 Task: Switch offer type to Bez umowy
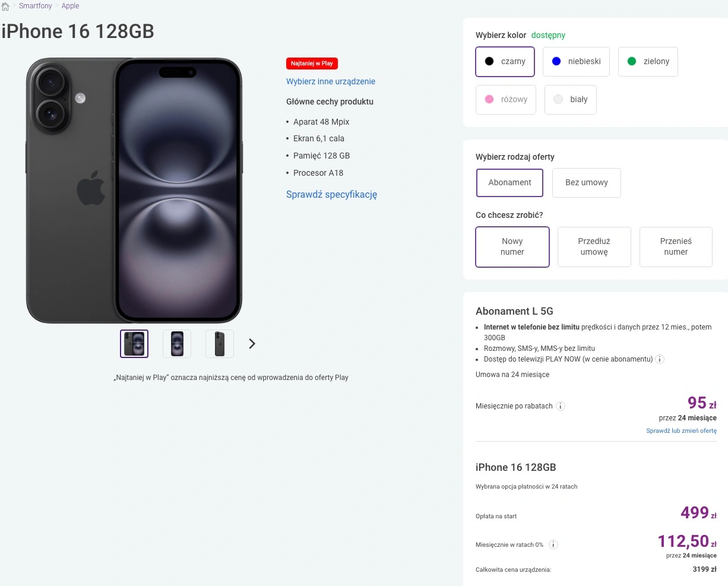coord(587,182)
